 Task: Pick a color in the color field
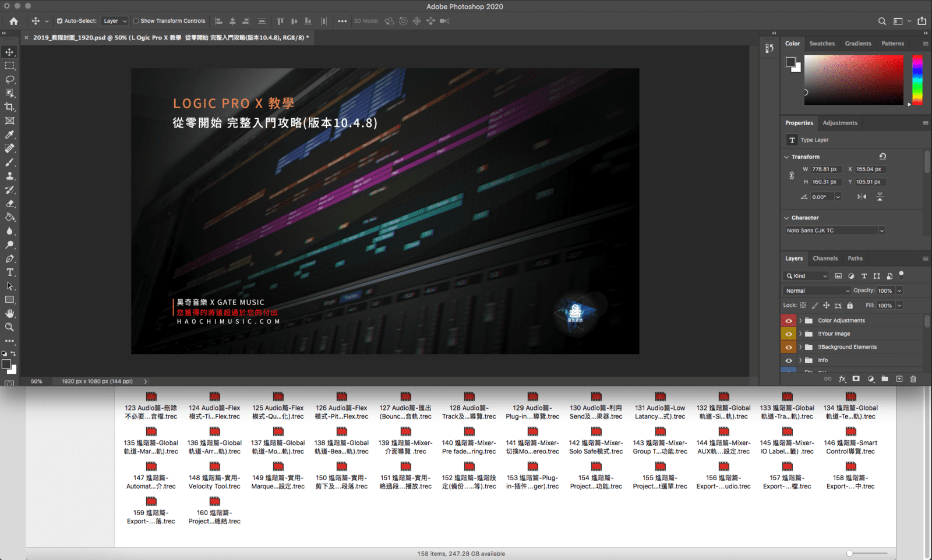[854, 80]
